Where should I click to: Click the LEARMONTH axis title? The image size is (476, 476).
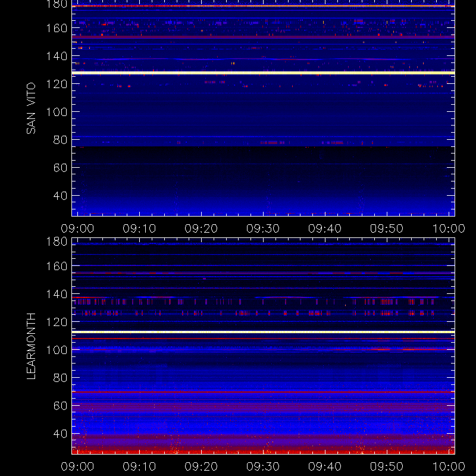(x=31, y=346)
